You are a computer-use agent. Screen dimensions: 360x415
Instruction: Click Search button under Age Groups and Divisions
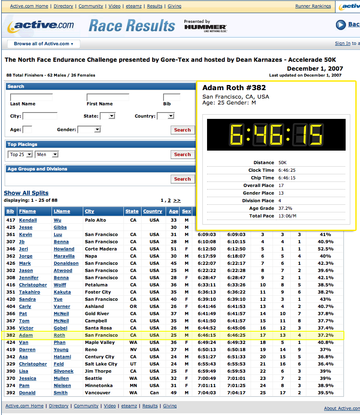coord(182,179)
